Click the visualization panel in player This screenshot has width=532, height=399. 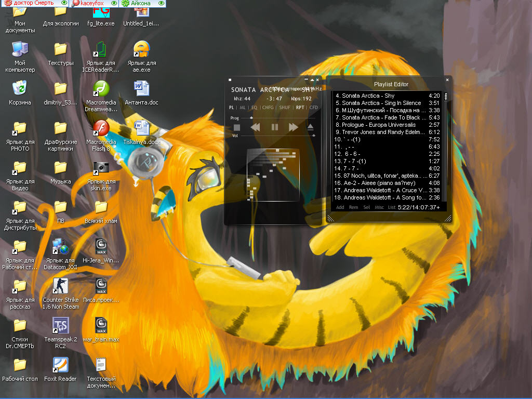pos(273,175)
